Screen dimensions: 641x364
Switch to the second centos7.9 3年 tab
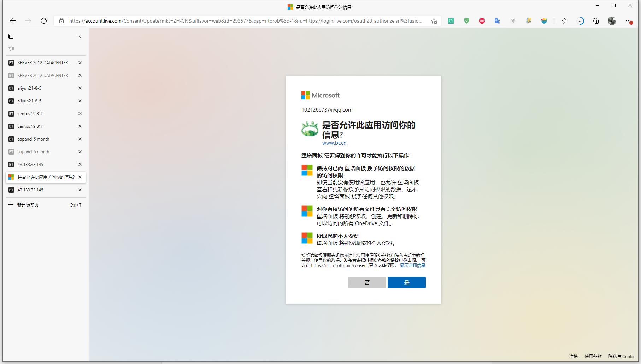click(42, 126)
